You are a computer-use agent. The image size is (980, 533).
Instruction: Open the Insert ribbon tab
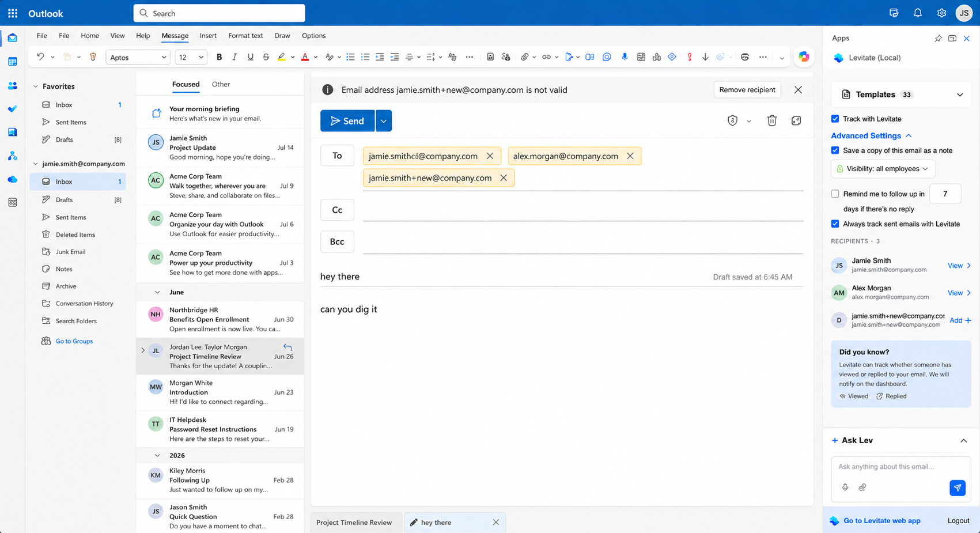208,36
